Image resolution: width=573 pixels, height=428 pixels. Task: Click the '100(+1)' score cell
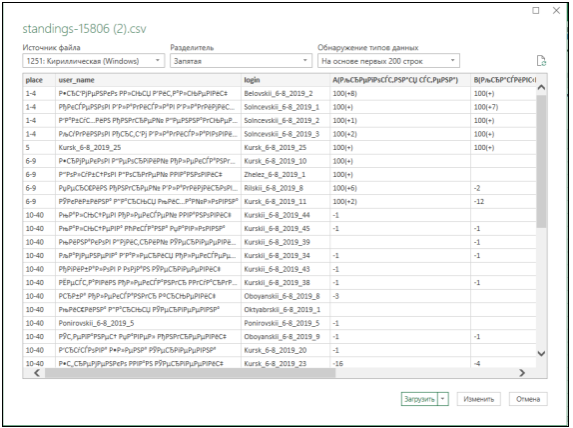click(x=400, y=121)
